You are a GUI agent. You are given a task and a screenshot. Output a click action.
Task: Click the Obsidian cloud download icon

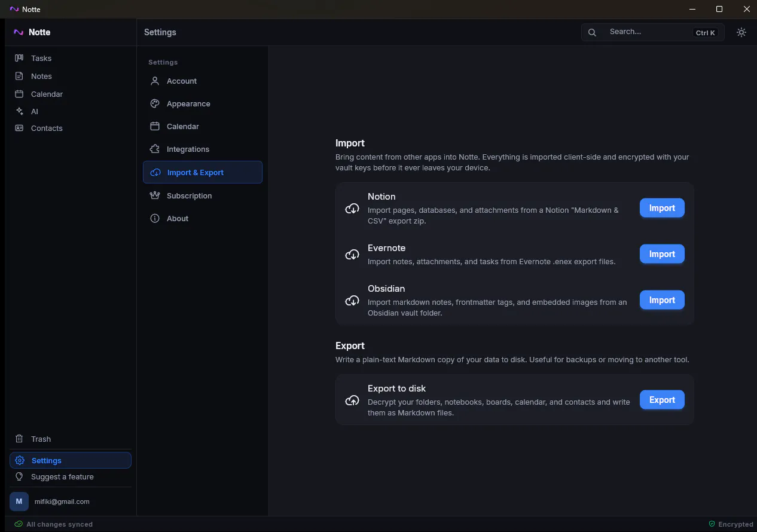352,301
